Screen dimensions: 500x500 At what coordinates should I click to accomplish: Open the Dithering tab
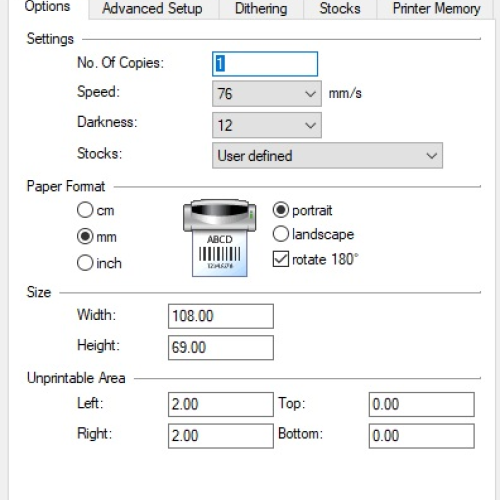click(261, 9)
